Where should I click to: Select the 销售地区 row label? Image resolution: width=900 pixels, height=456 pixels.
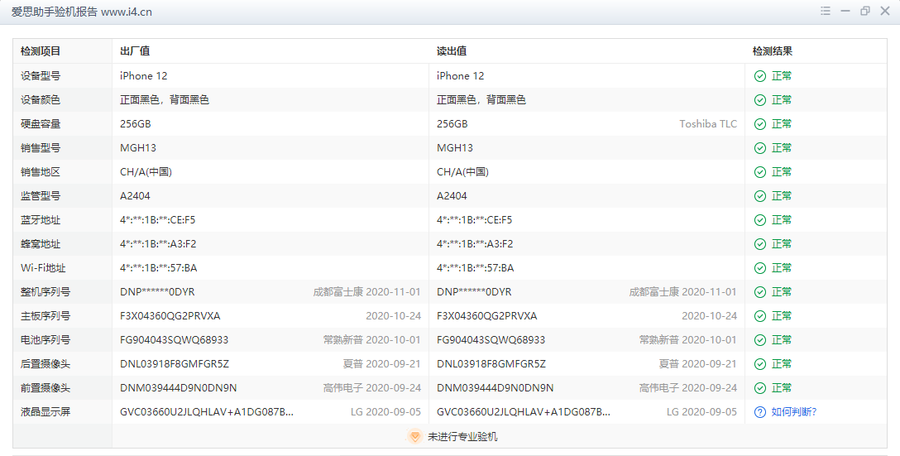40,172
